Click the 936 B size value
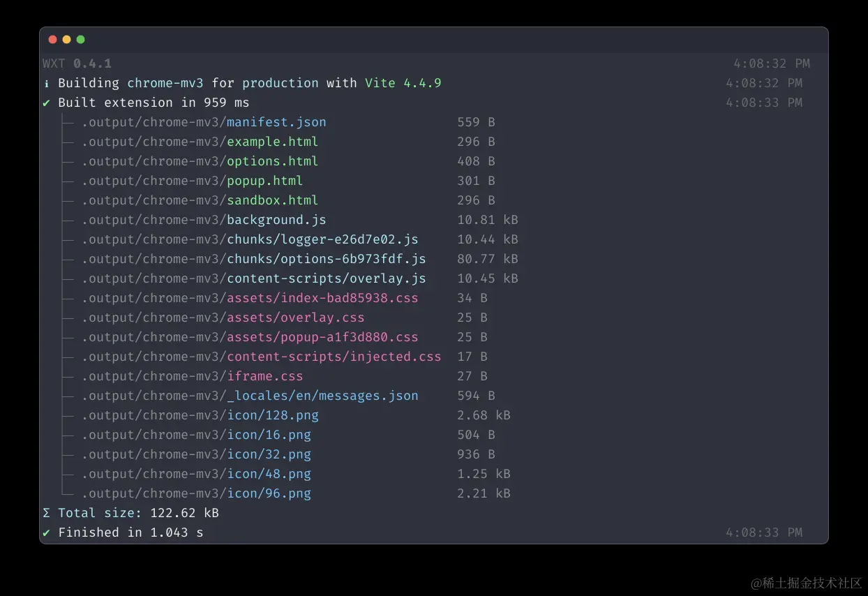 pos(476,454)
